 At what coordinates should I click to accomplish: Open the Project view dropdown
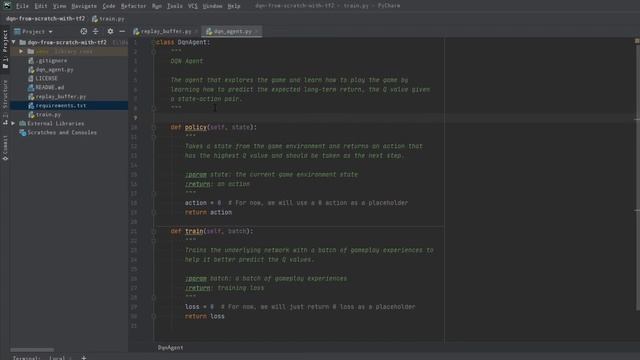[33, 31]
